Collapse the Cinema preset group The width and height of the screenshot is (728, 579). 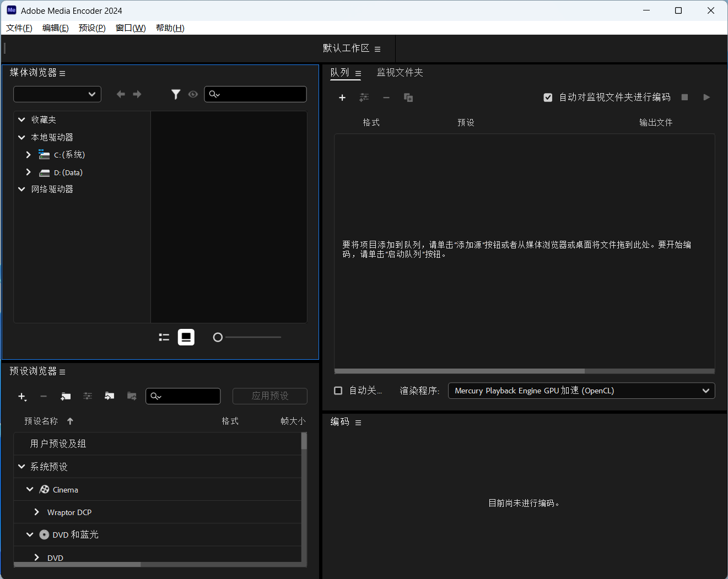tap(30, 489)
